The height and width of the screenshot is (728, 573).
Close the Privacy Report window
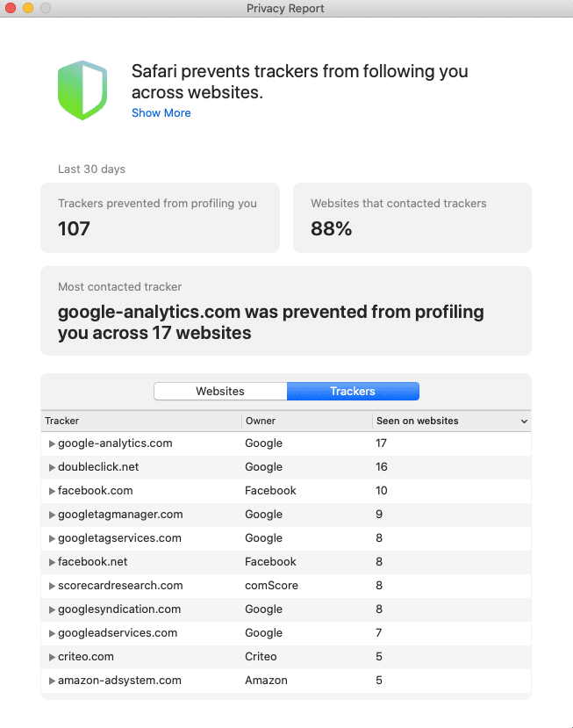[x=11, y=9]
